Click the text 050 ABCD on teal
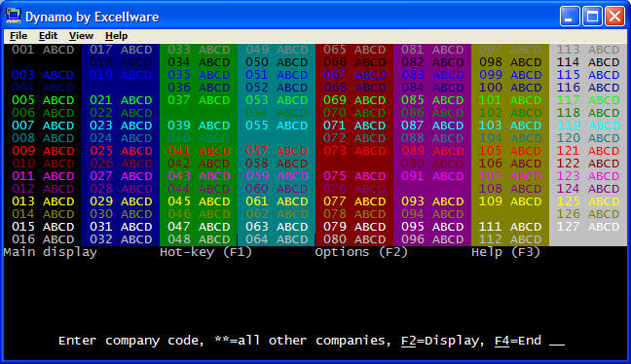Screen dimensions: 631x364 [x=277, y=62]
